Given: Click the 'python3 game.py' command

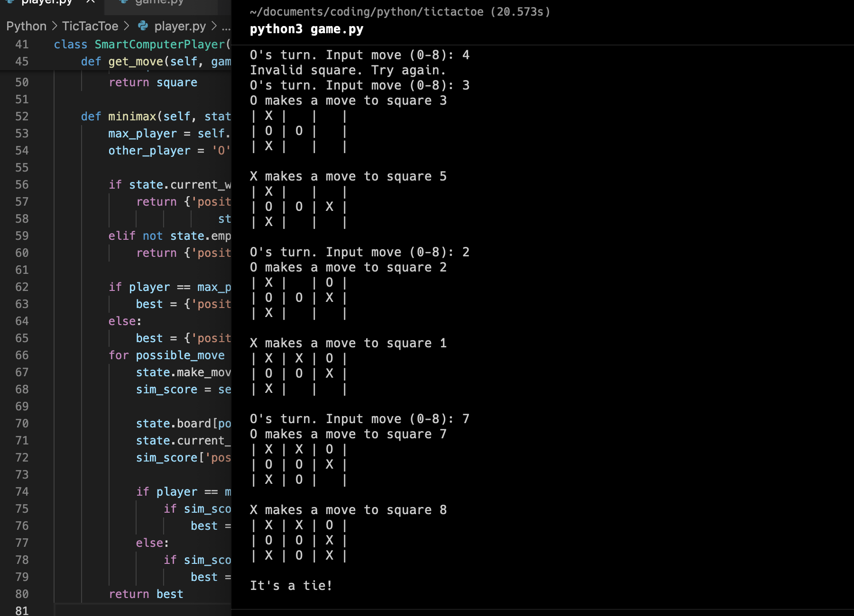Looking at the screenshot, I should [x=306, y=29].
